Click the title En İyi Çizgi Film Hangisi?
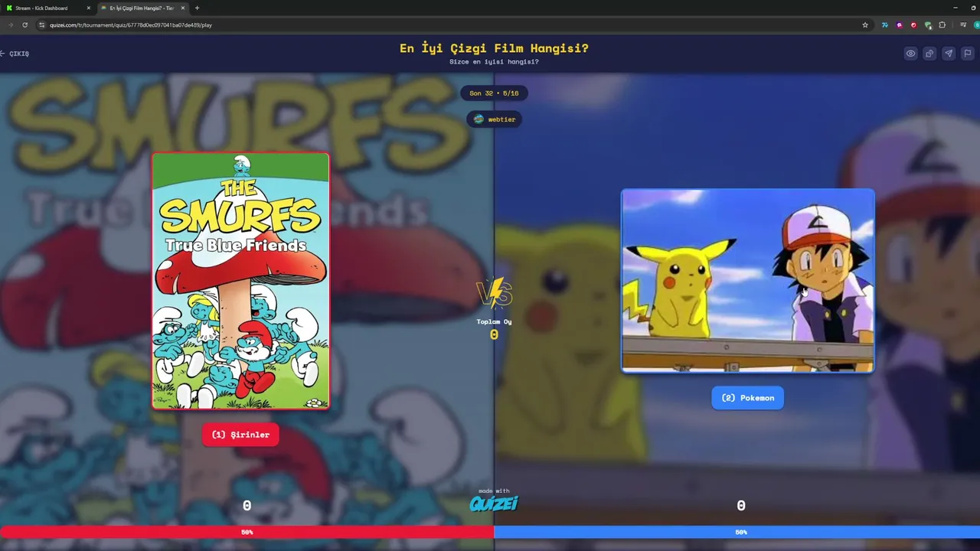 [494, 48]
